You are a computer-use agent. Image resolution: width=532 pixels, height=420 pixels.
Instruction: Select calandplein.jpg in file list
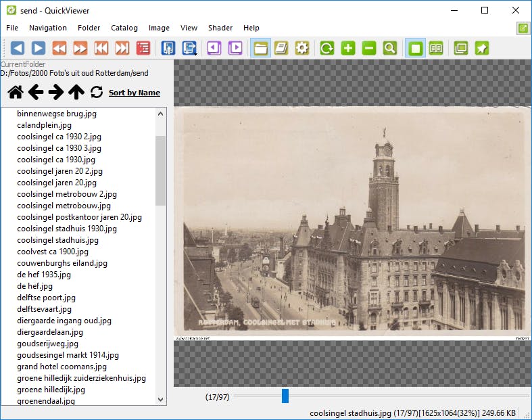[45, 125]
